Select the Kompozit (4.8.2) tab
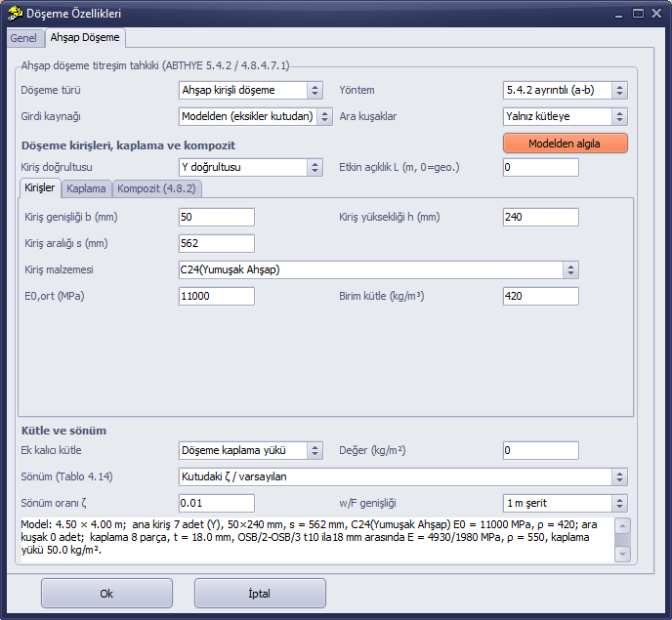The height and width of the screenshot is (620, 672). pos(157,189)
